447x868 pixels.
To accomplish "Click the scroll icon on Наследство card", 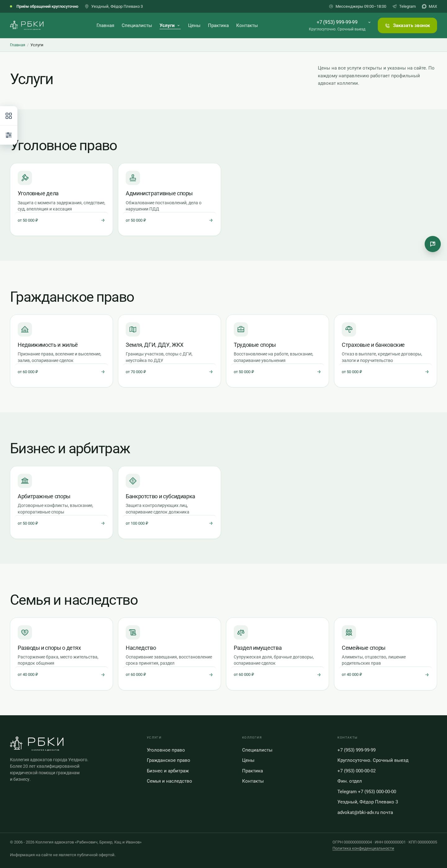I will tap(133, 632).
